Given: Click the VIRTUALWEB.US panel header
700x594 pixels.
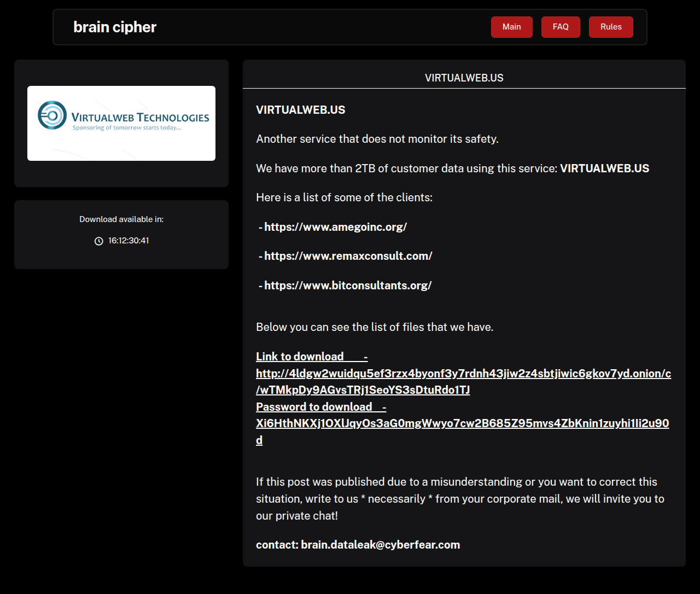Looking at the screenshot, I should tap(464, 78).
